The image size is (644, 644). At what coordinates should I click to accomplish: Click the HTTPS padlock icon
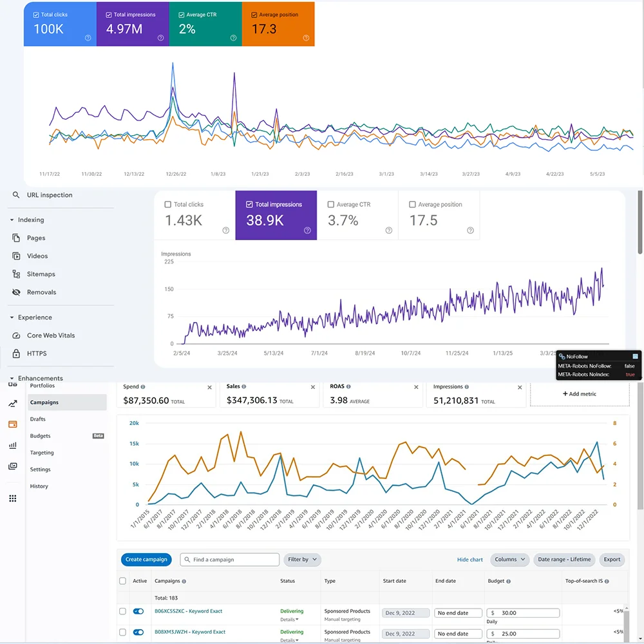[16, 354]
